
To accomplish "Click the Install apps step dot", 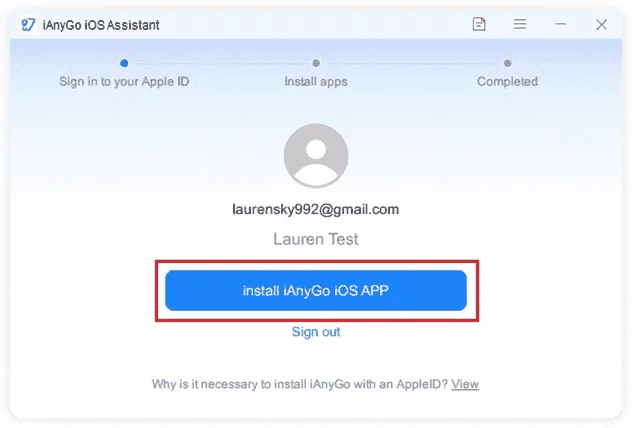I will point(316,63).
